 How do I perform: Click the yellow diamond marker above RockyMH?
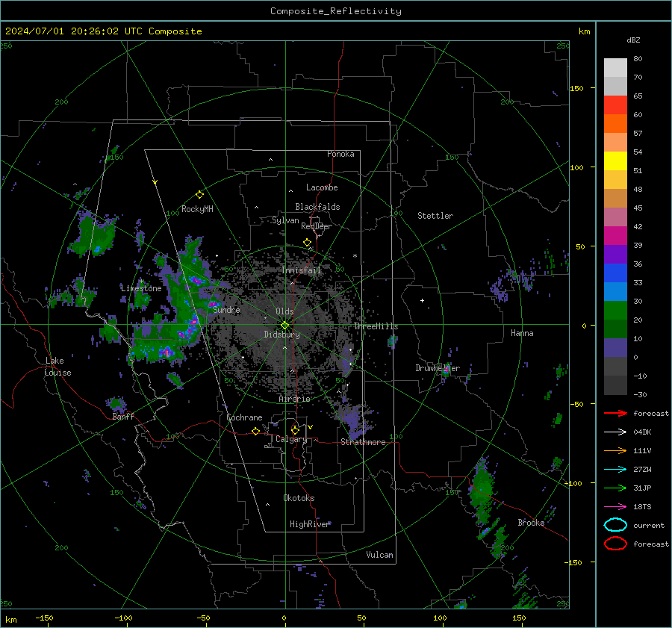click(x=199, y=195)
